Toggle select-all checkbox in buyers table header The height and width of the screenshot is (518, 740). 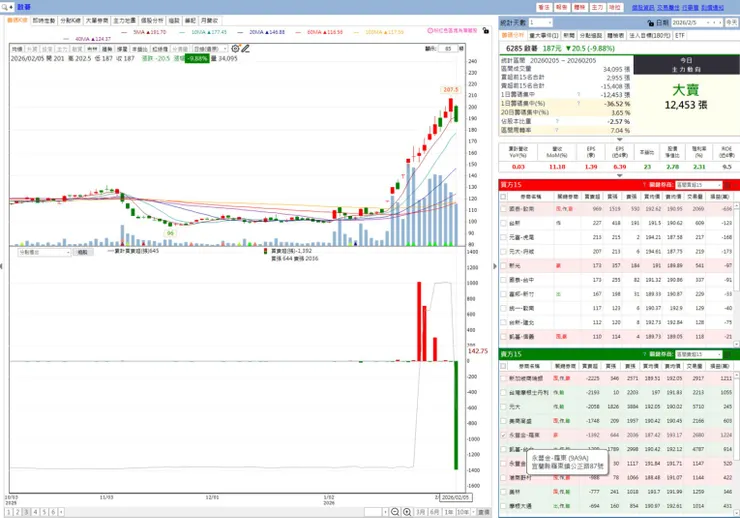[503, 197]
